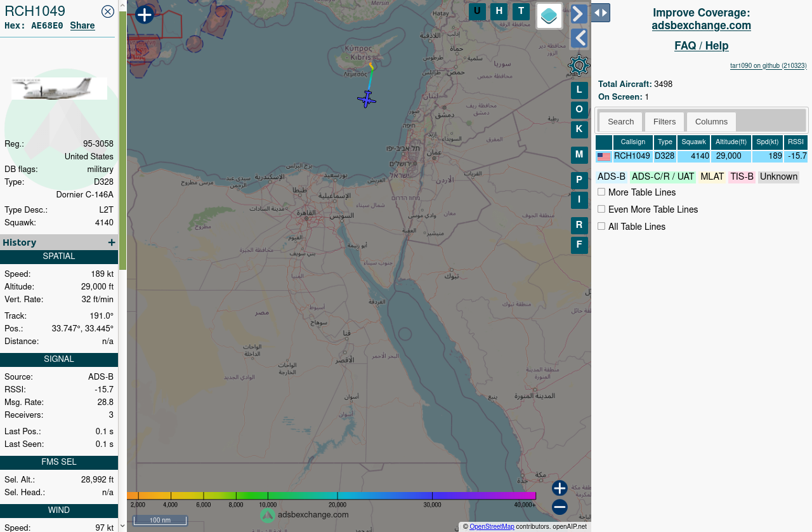
Task: Sort table by Squawk column header
Action: (x=693, y=142)
